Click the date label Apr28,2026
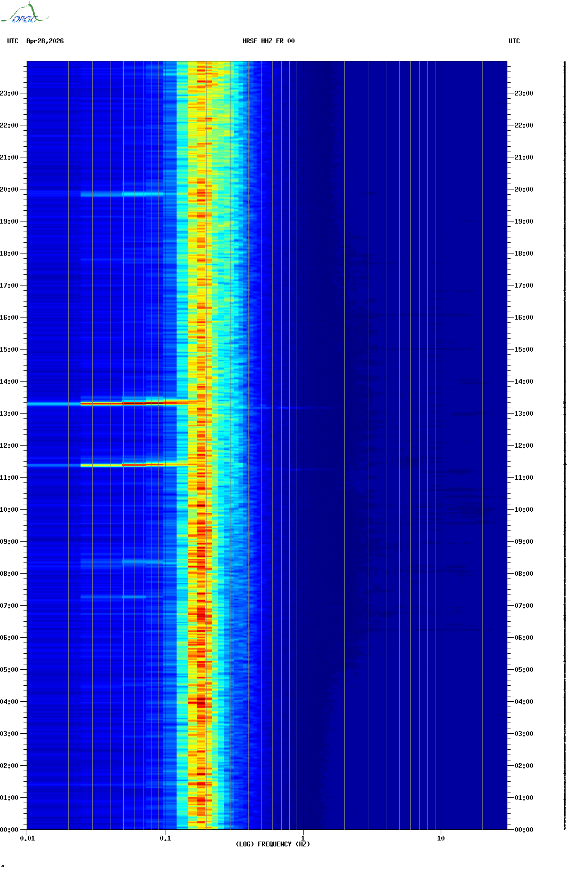The height and width of the screenshot is (872, 588). tap(45, 41)
